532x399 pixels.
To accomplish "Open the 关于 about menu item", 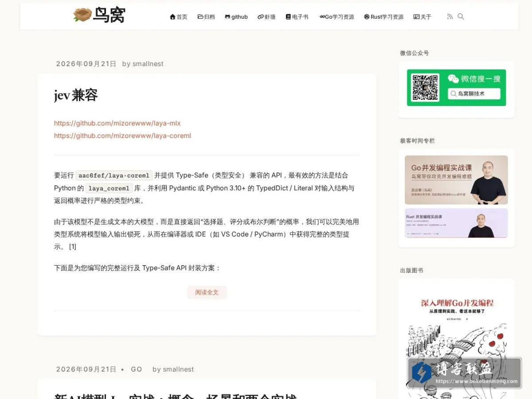I will point(422,17).
